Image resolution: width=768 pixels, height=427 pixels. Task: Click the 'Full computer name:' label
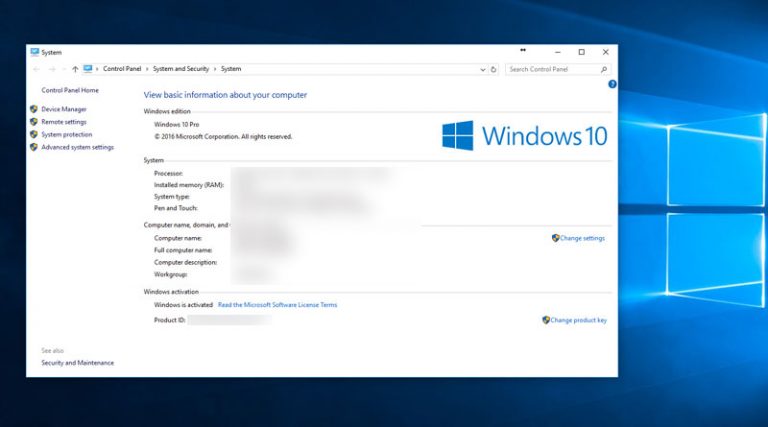click(183, 250)
